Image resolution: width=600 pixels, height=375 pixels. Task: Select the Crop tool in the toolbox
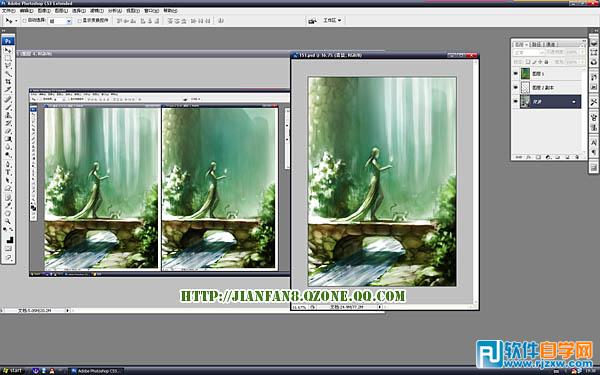pyautogui.click(x=8, y=82)
